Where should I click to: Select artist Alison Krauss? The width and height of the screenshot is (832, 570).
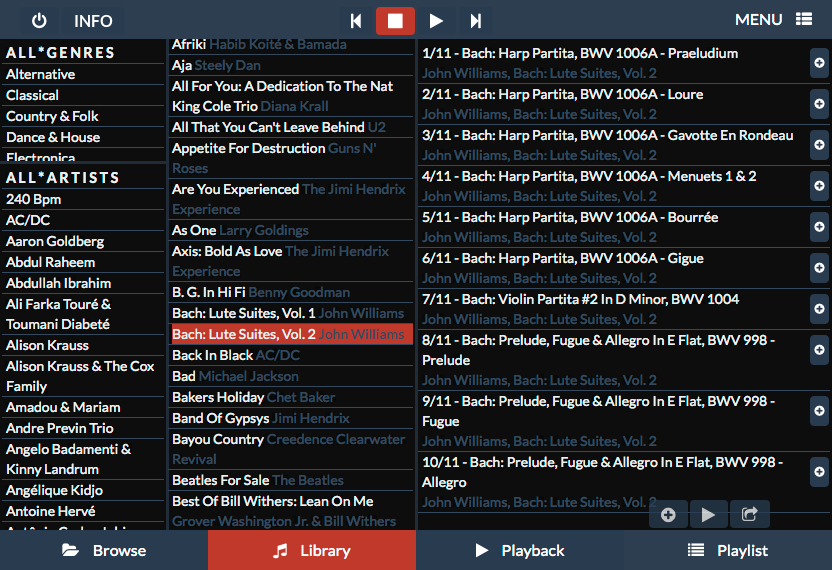[x=83, y=346]
